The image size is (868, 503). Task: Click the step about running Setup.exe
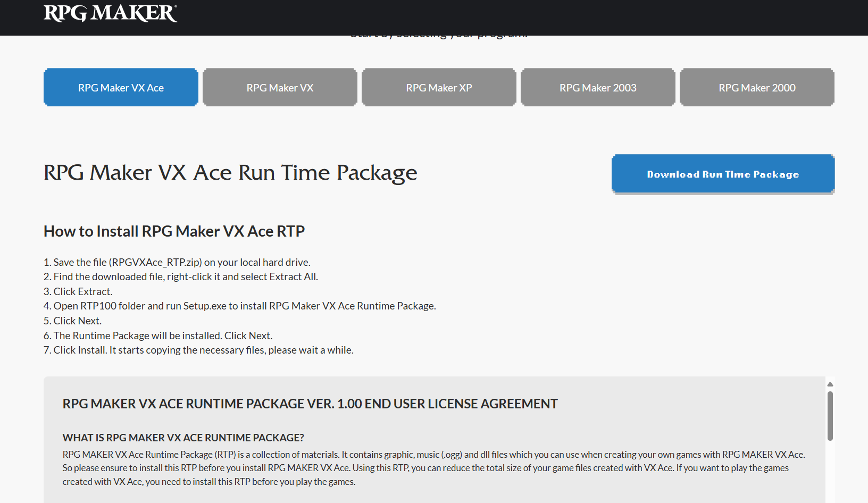tap(239, 306)
